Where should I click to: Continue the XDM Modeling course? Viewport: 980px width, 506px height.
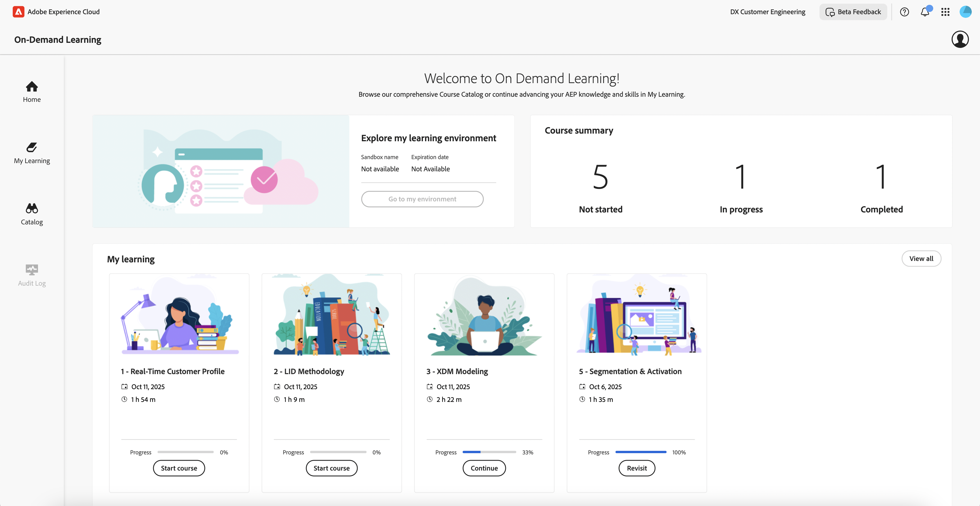(x=484, y=468)
